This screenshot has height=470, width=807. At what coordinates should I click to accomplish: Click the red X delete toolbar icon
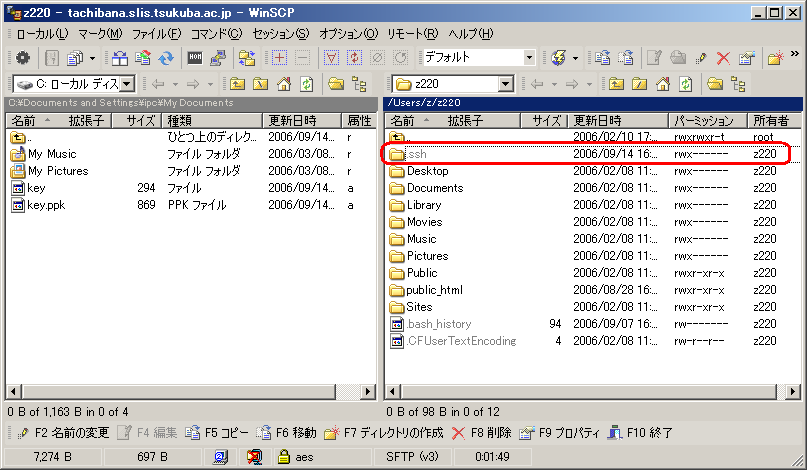click(x=724, y=58)
